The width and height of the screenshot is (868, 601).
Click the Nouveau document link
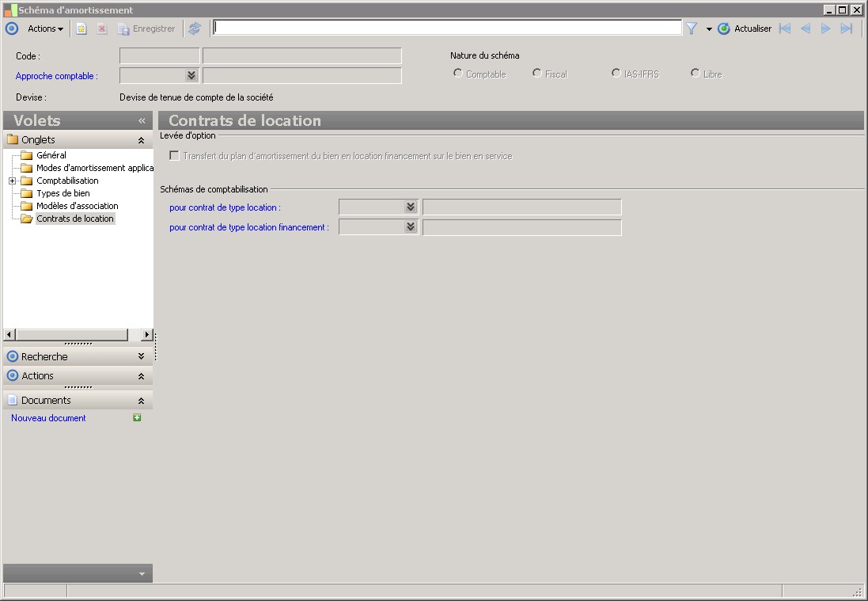tap(49, 419)
